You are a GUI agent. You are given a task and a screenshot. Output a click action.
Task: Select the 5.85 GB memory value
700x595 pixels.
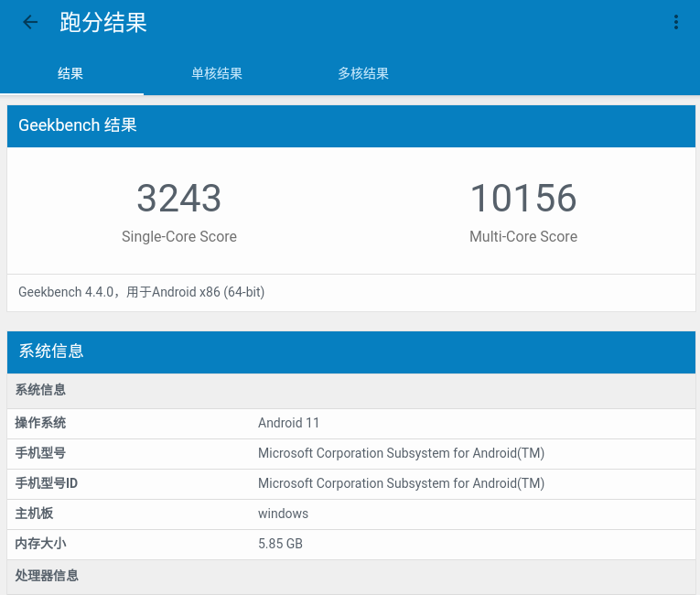pyautogui.click(x=280, y=544)
